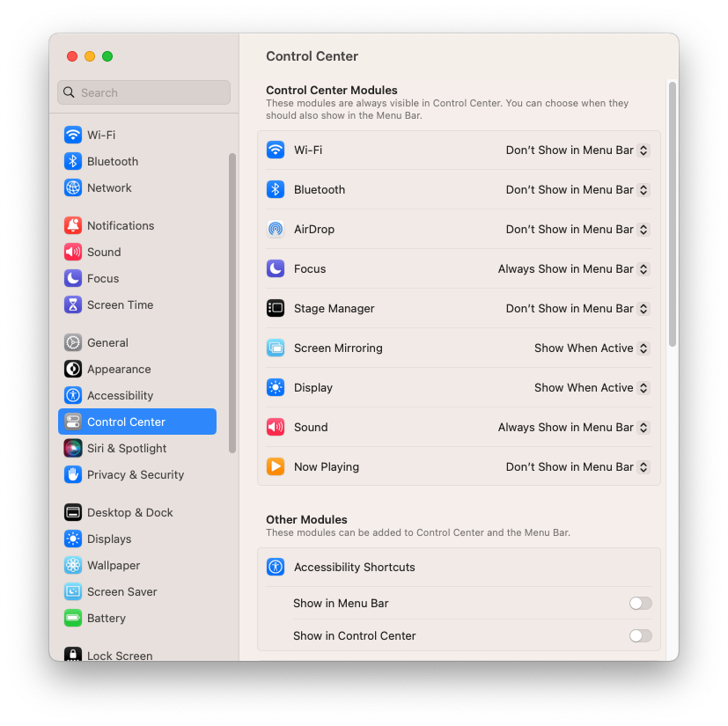This screenshot has width=728, height=726.
Task: Click the Accessibility icon in sidebar
Action: (73, 395)
